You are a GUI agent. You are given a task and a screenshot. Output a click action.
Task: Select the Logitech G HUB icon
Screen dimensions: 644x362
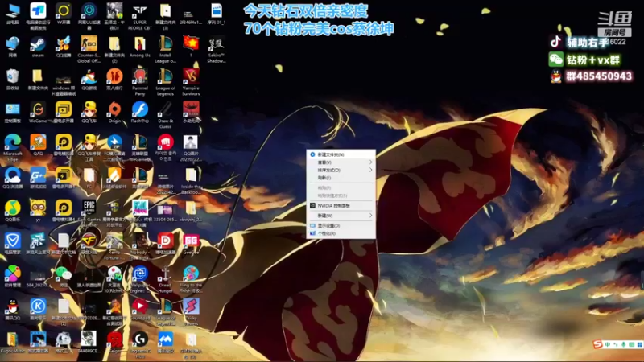pos(139,345)
